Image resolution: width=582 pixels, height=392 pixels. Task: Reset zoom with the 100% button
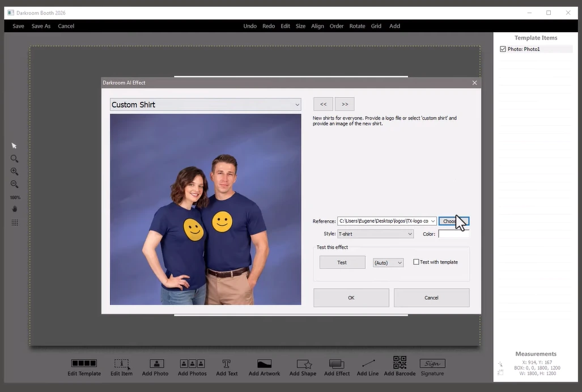coord(15,197)
